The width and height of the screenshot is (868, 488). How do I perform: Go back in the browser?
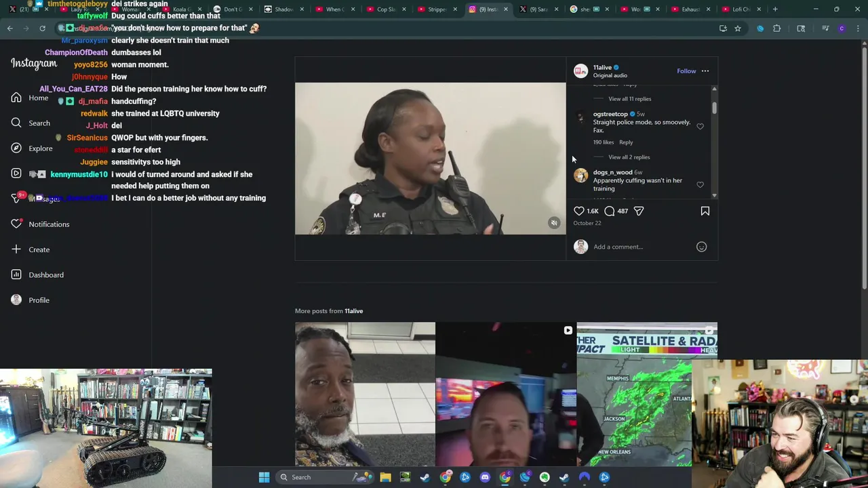(x=10, y=28)
